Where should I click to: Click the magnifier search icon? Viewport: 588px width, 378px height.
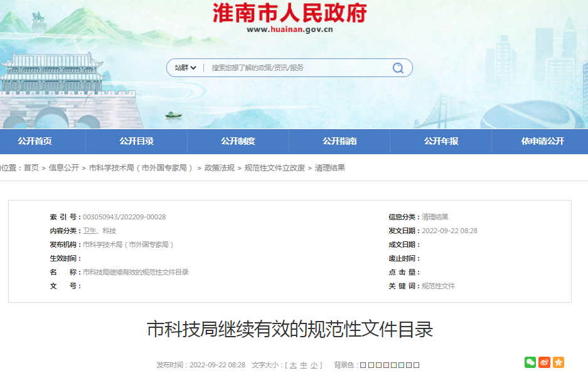397,68
